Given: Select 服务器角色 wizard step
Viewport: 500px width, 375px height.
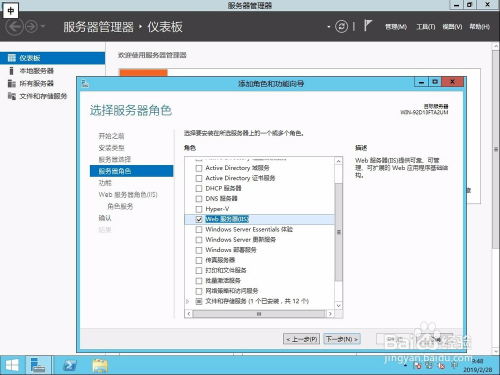Looking at the screenshot, I should coord(131,171).
